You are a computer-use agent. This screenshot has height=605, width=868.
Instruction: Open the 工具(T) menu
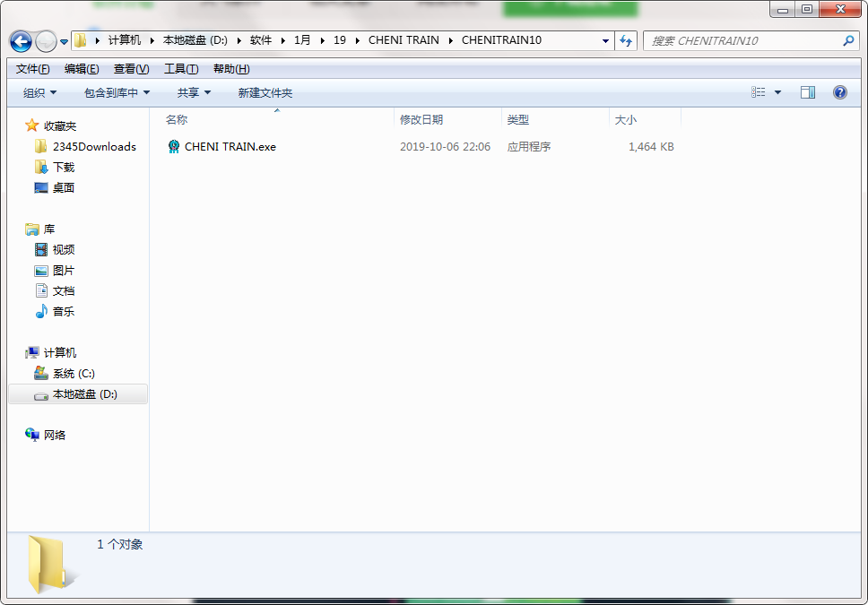181,69
